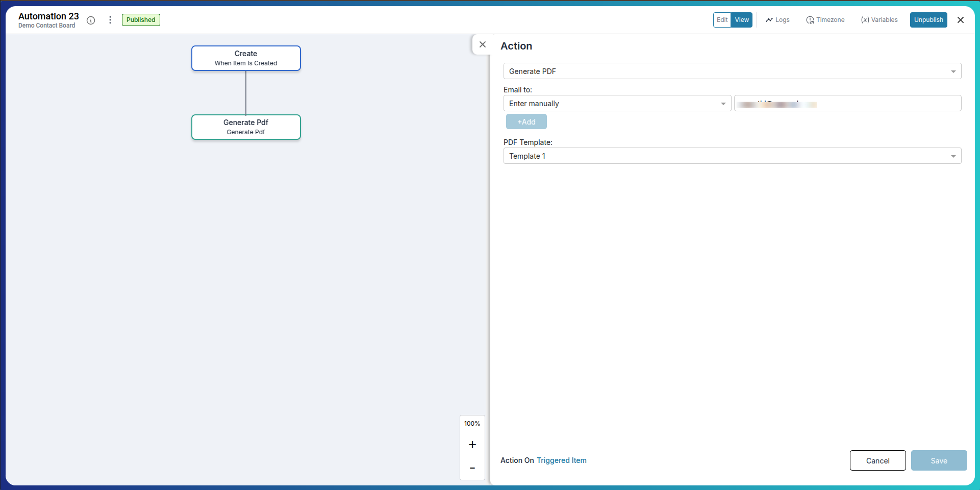This screenshot has height=490, width=980.
Task: Open Timezone settings
Action: (825, 20)
